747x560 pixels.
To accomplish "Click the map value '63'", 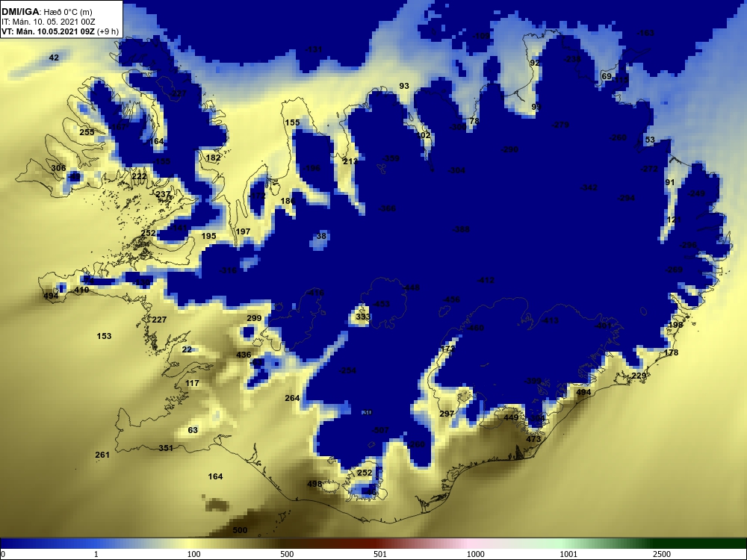I will point(193,431).
